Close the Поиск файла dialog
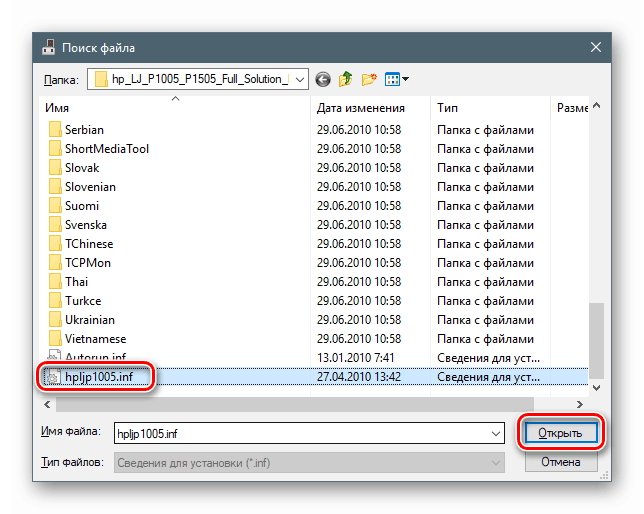Screen dimensions: 644x514 coord(596,47)
